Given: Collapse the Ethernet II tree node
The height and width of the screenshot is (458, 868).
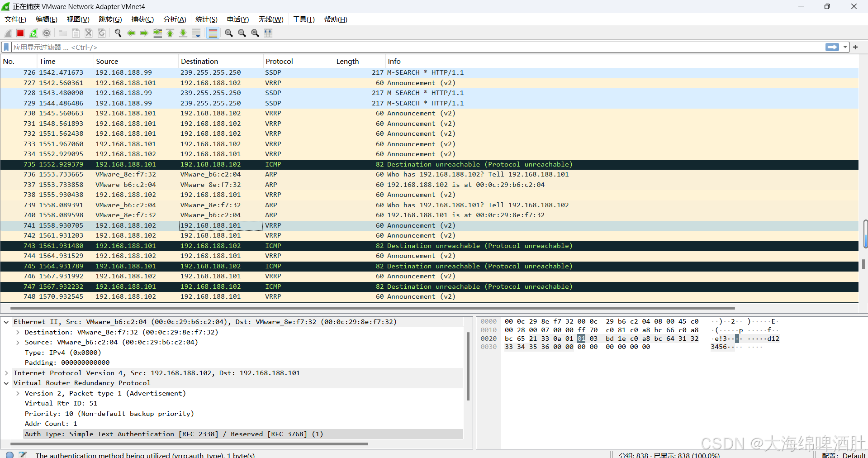Looking at the screenshot, I should [6, 322].
